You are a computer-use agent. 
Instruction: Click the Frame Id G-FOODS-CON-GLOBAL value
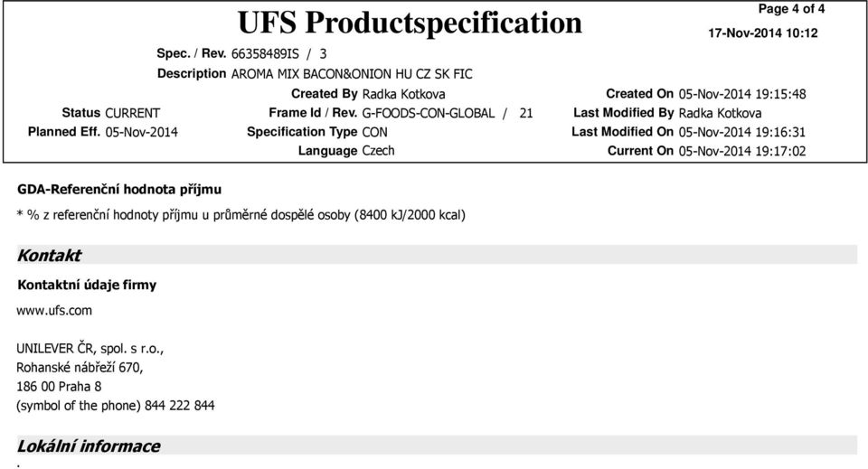coord(428,113)
